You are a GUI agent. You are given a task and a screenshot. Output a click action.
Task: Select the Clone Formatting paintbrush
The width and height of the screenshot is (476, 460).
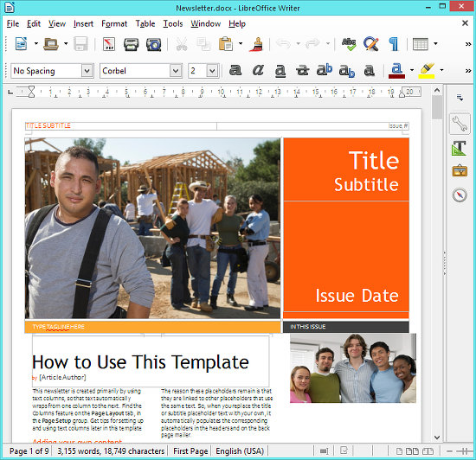[256, 44]
